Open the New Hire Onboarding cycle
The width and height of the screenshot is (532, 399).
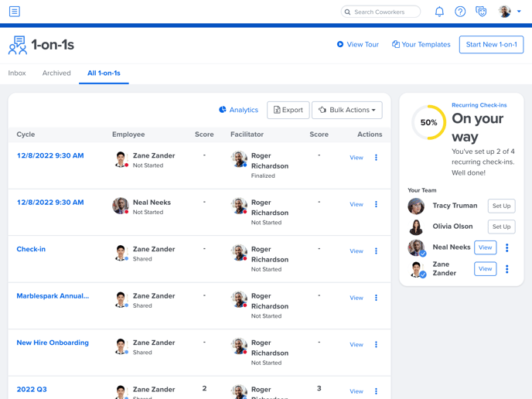coord(53,343)
